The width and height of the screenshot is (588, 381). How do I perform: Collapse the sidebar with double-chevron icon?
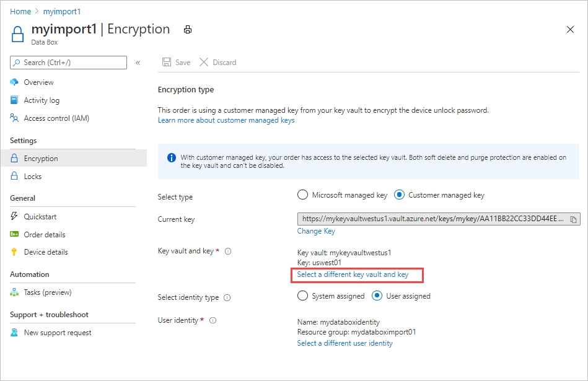[x=138, y=63]
